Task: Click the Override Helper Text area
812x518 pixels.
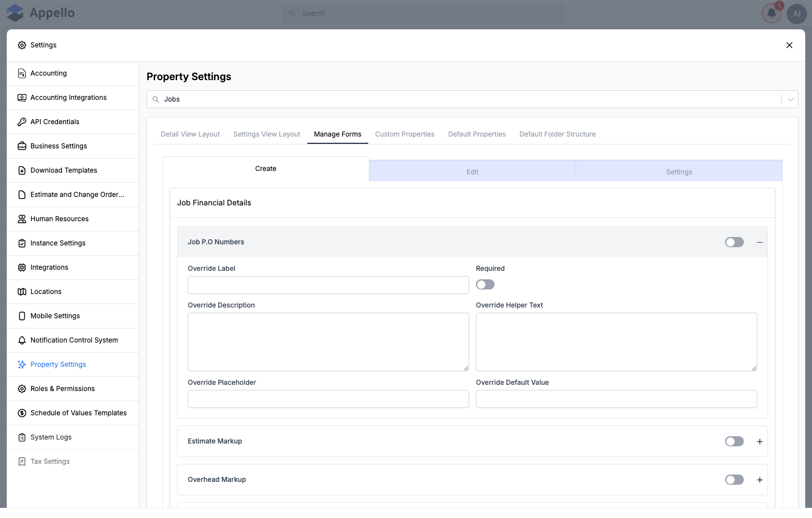Action: (x=616, y=342)
